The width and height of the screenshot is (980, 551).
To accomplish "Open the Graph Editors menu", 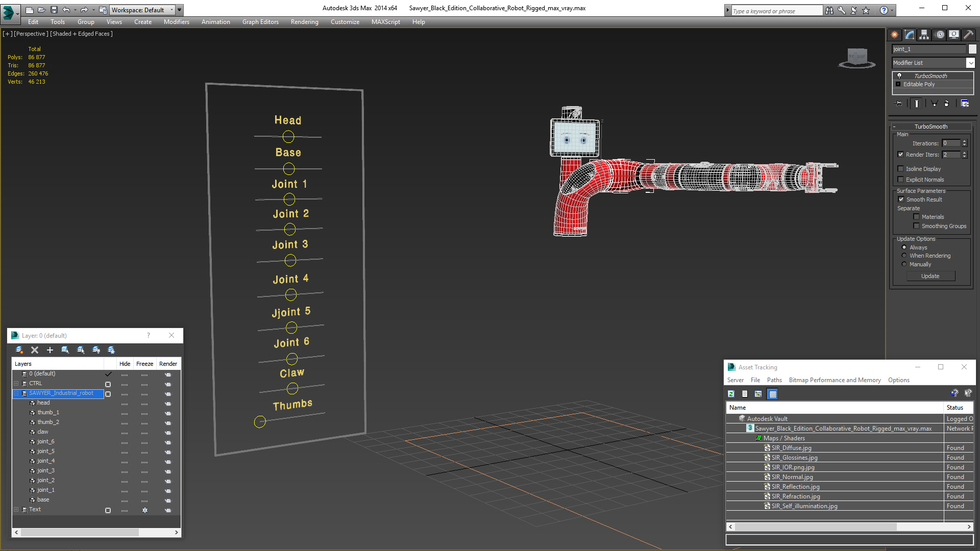I will (260, 22).
